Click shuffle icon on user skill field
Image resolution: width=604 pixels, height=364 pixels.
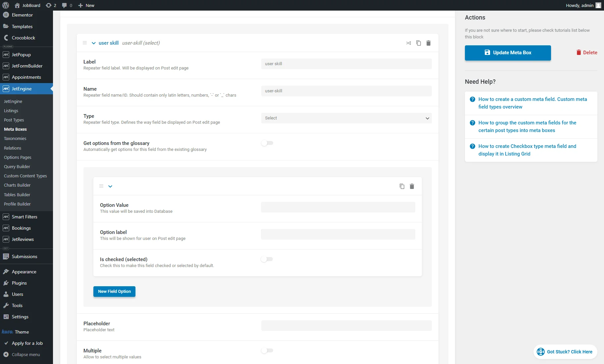point(409,43)
